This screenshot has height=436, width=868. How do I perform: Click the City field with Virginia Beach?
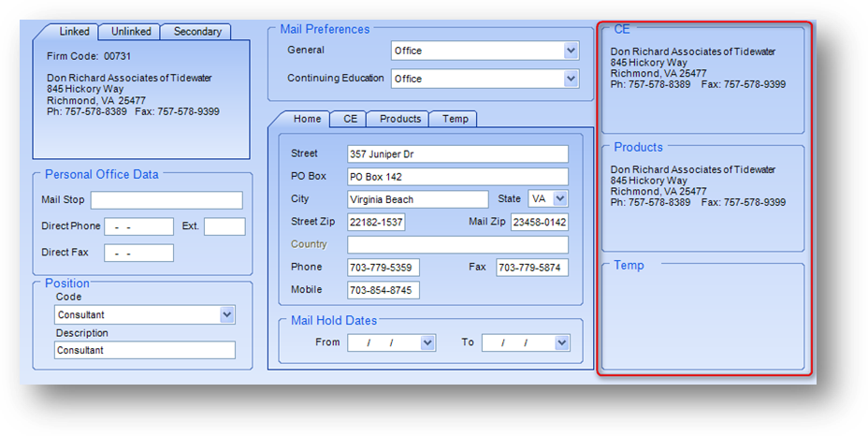pos(418,199)
